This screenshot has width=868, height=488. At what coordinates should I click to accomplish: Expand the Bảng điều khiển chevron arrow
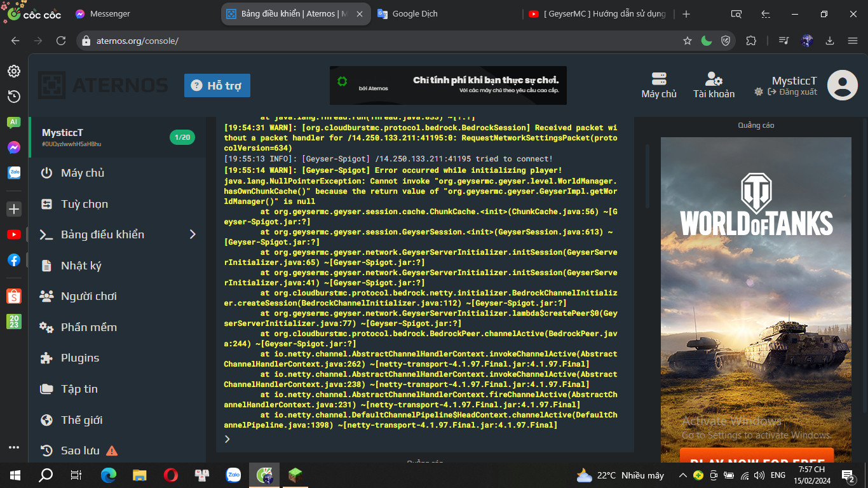[x=193, y=234]
